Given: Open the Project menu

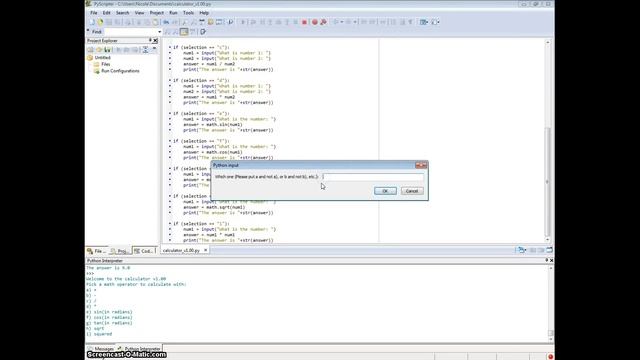Looking at the screenshot, I should point(157,13).
